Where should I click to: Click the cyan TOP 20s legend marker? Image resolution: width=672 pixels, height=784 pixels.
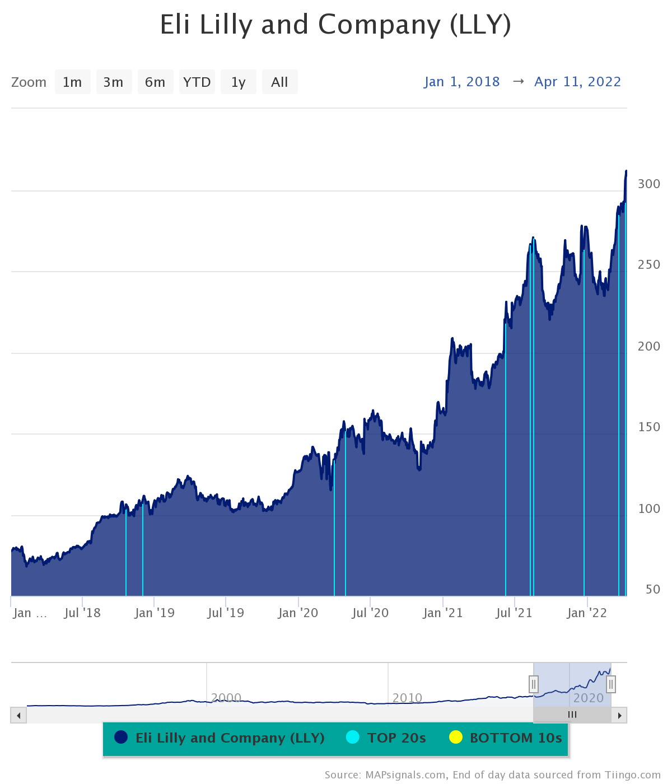[353, 738]
